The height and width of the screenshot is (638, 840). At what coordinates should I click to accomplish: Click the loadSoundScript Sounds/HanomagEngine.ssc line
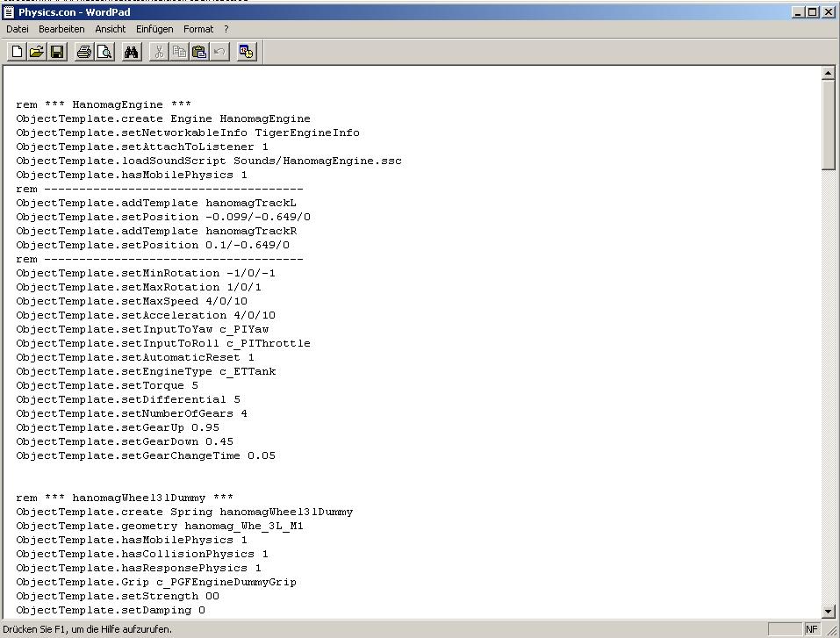[x=209, y=161]
